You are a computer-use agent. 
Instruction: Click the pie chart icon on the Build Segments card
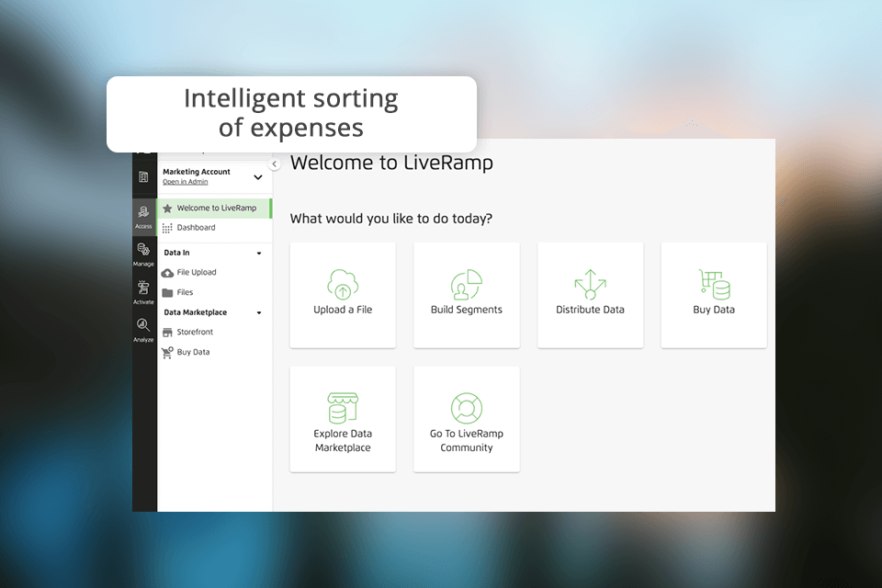[467, 284]
